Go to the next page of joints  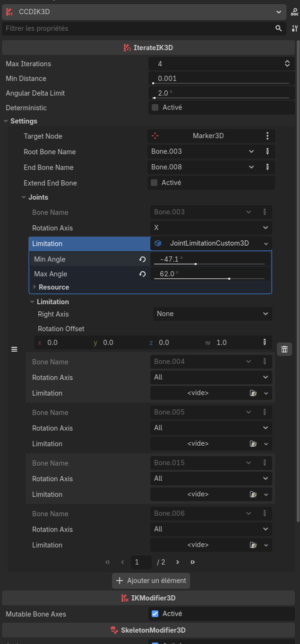178,562
